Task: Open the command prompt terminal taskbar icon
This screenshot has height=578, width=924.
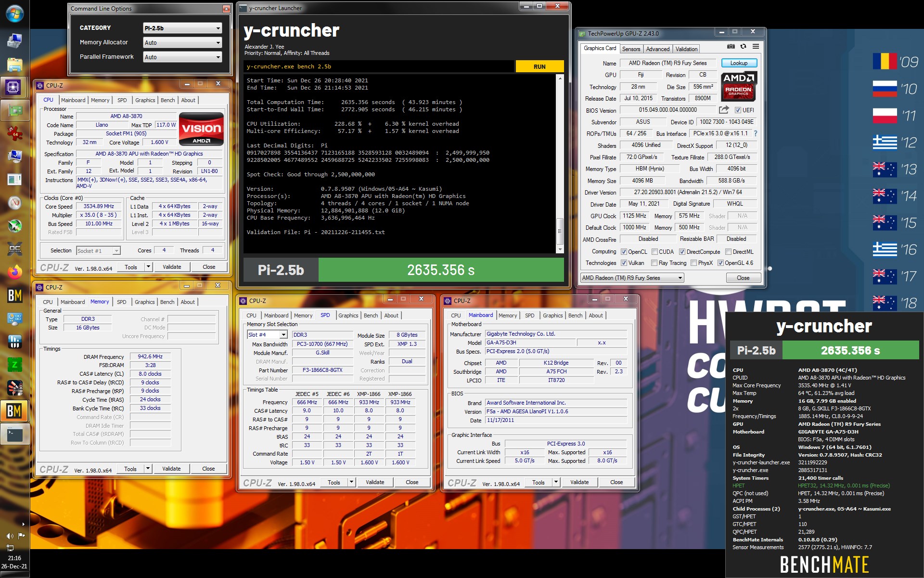Action: coord(14,434)
